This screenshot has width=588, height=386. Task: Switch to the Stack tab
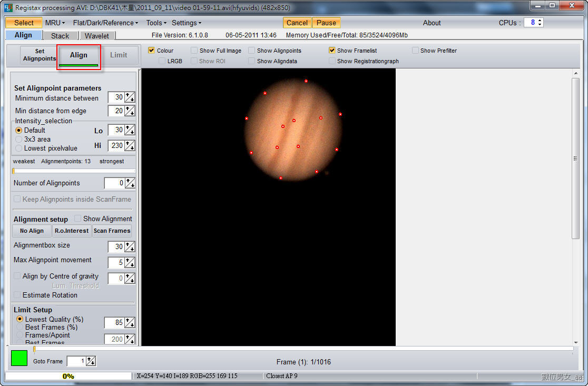[x=60, y=36]
